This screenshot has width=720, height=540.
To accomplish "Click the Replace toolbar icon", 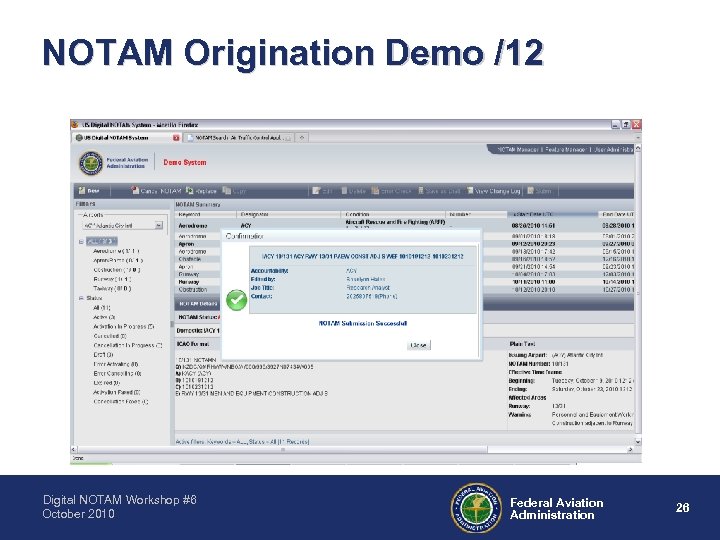I will 190,190.
